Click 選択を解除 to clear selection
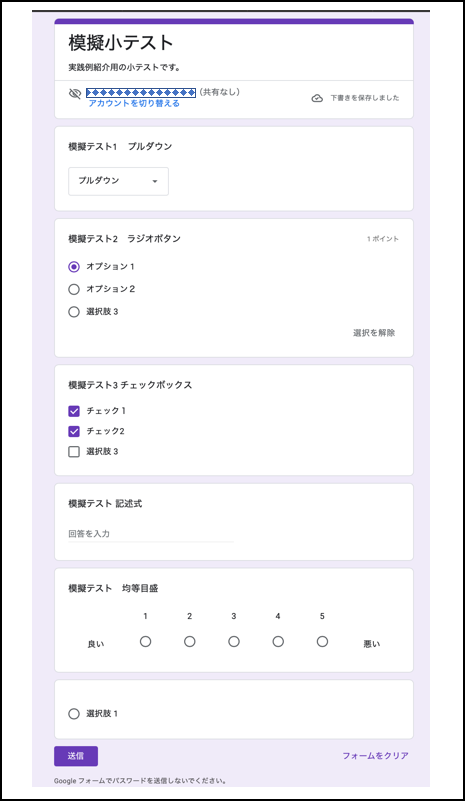The image size is (465, 801). 374,333
